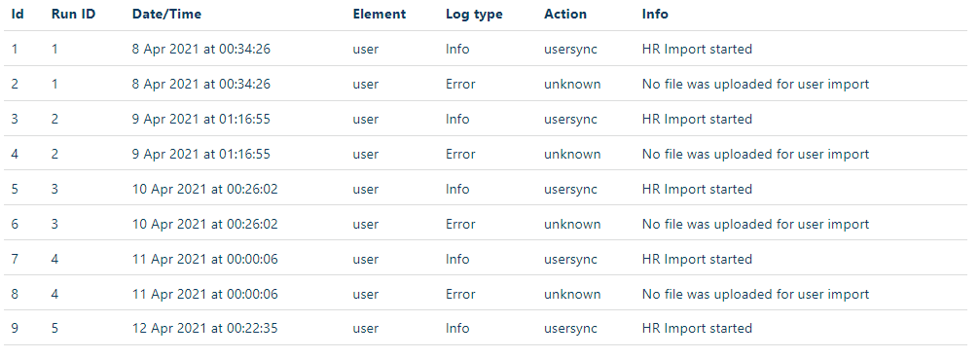Click 'unknown' action in row Id 4
The width and height of the screenshot is (980, 358).
[572, 154]
